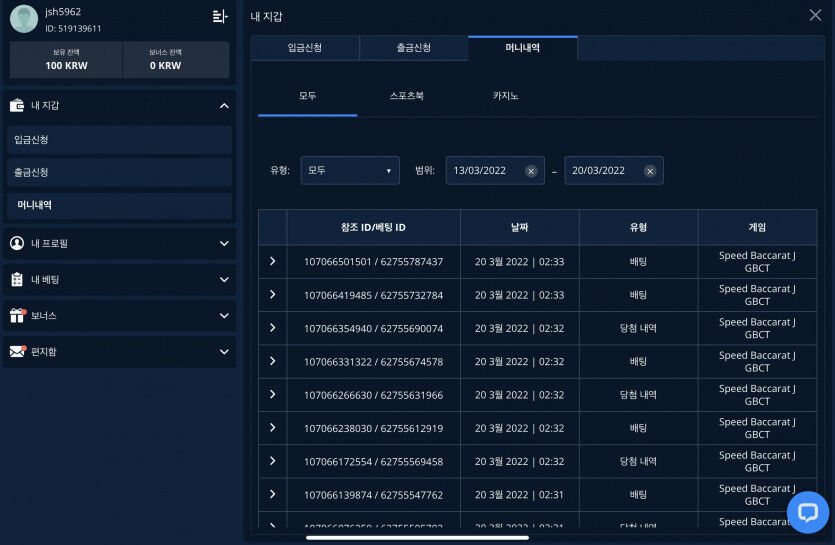
Task: Expand the 내 프로필 section chevron
Action: coord(224,243)
